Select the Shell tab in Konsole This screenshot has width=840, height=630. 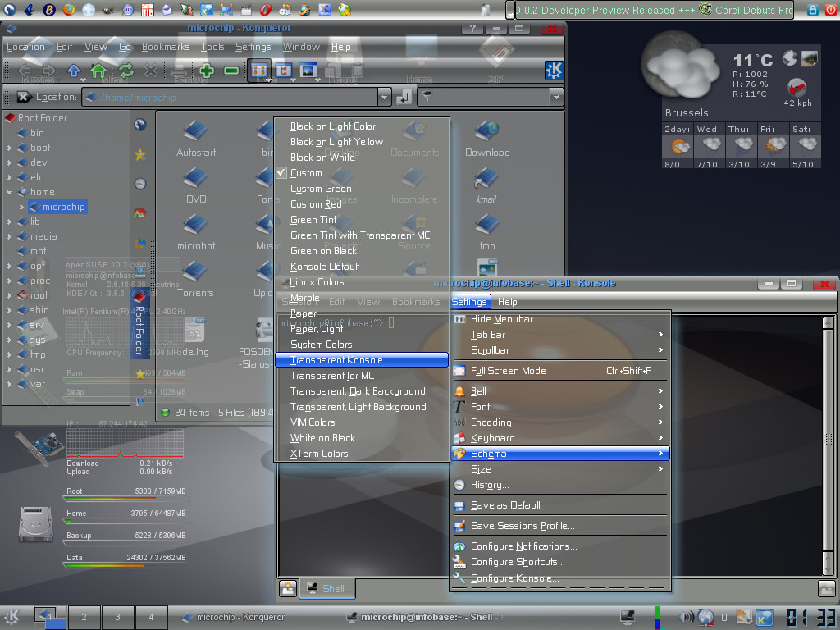coord(326,588)
